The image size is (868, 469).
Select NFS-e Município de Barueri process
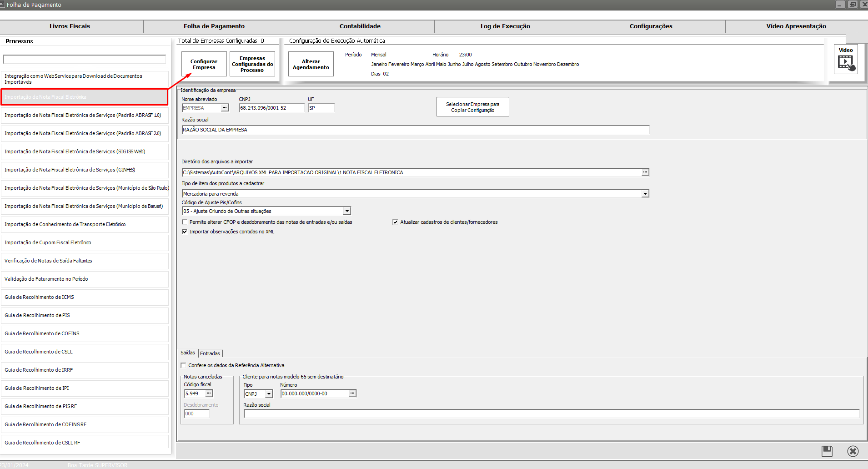[85, 207]
